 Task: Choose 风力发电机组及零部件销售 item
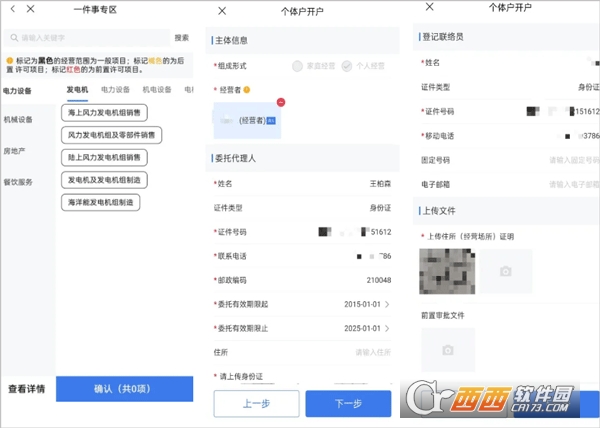tap(111, 135)
